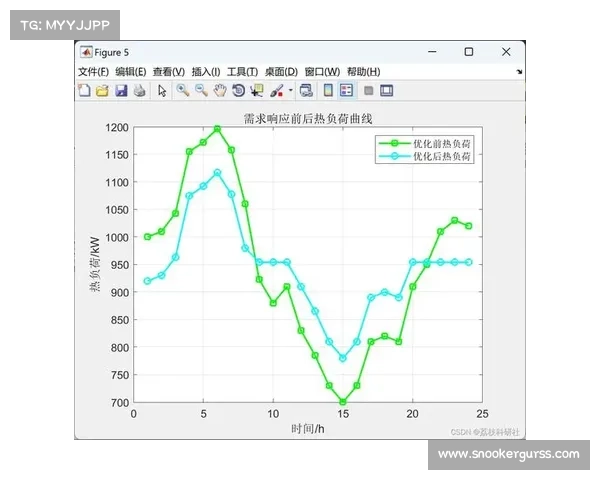Select the Zoom Out magnifier tool
The width and height of the screenshot is (600, 480).
[x=201, y=91]
